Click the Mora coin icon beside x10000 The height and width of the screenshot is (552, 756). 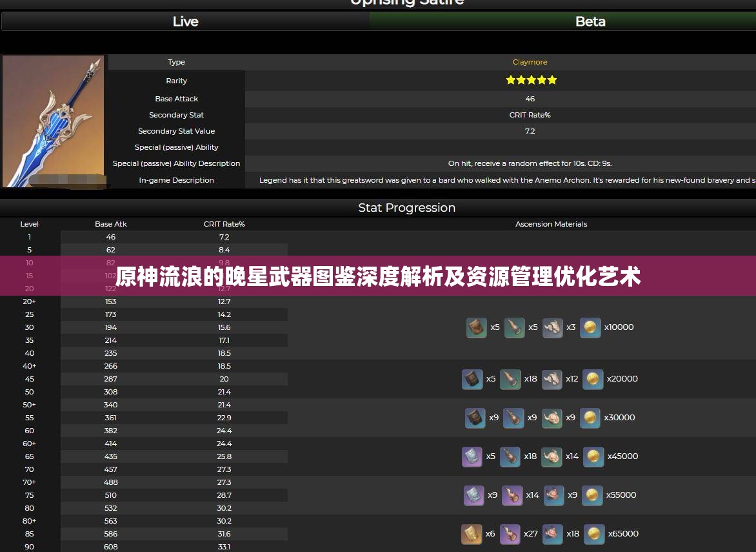590,327
